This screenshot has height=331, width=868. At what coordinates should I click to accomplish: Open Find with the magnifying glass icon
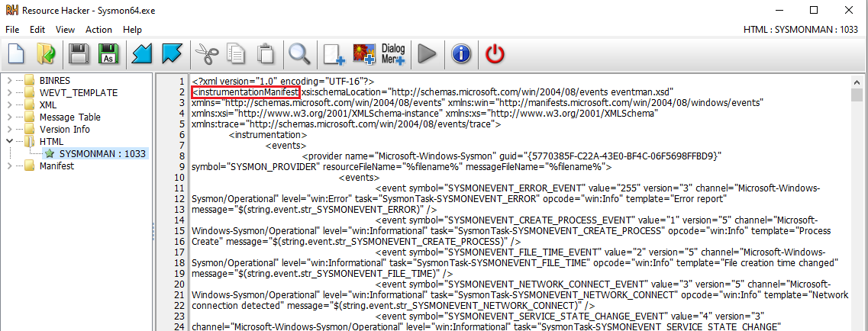click(x=298, y=53)
